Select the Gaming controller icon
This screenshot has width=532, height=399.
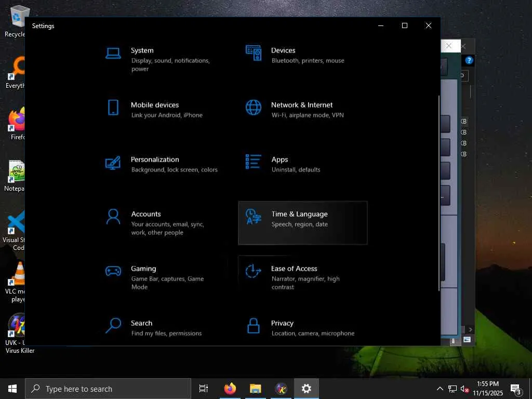click(x=113, y=271)
